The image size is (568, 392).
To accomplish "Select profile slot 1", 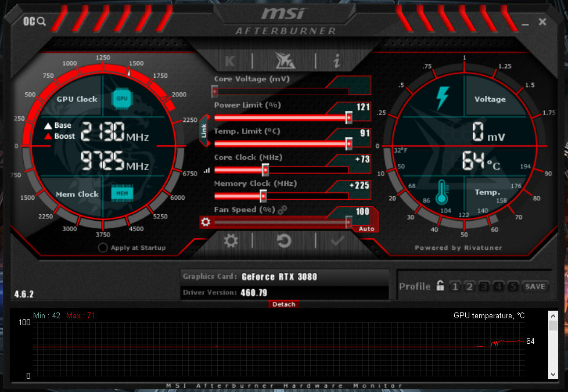I will (455, 286).
